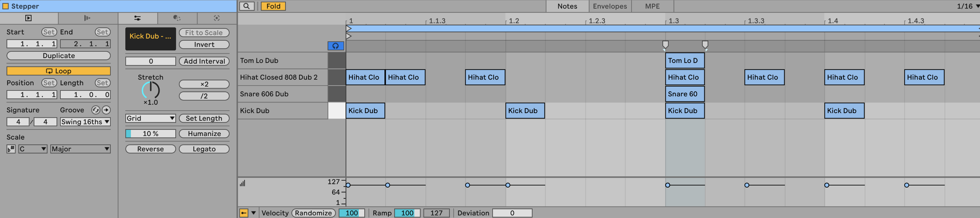The height and width of the screenshot is (218, 980).
Task: Toggle the Fold button
Action: [273, 6]
